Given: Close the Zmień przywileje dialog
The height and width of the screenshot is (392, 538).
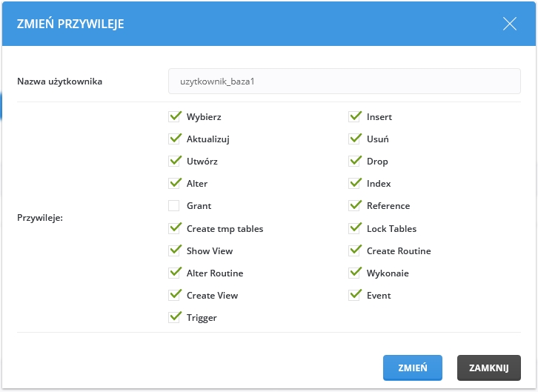Looking at the screenshot, I should pos(510,24).
